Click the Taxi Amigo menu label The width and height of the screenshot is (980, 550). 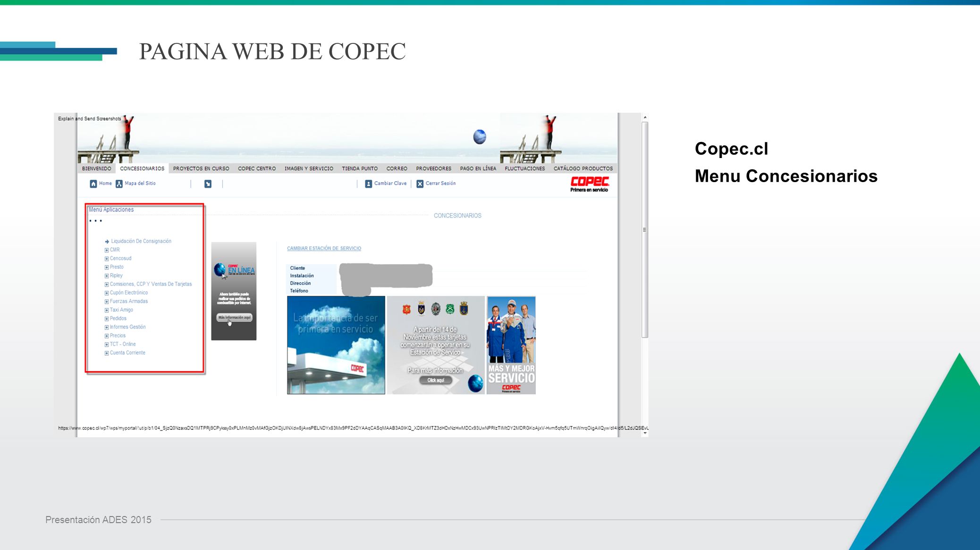(x=121, y=310)
